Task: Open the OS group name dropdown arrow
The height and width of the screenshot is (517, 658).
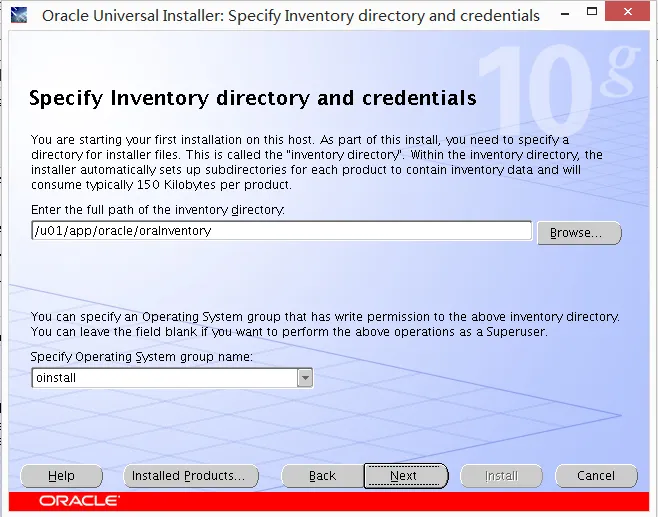Action: point(305,378)
